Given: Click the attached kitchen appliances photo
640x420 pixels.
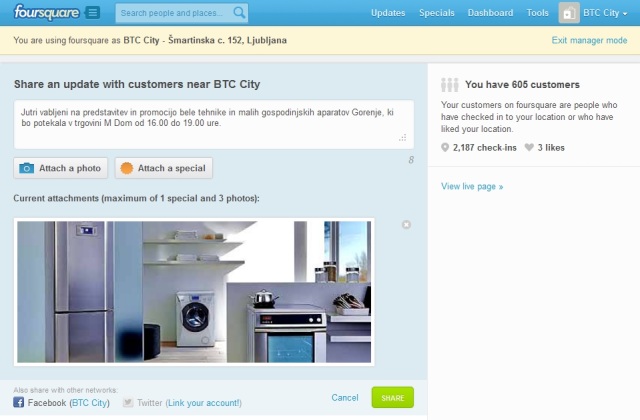Looking at the screenshot, I should [194, 292].
